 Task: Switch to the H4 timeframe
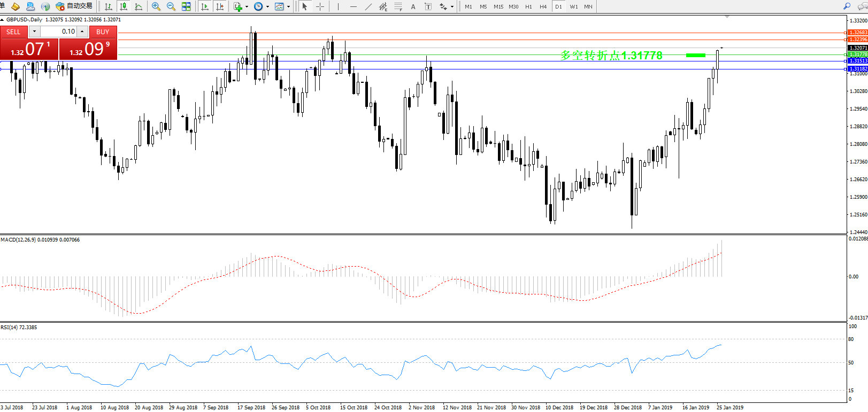[x=543, y=6]
